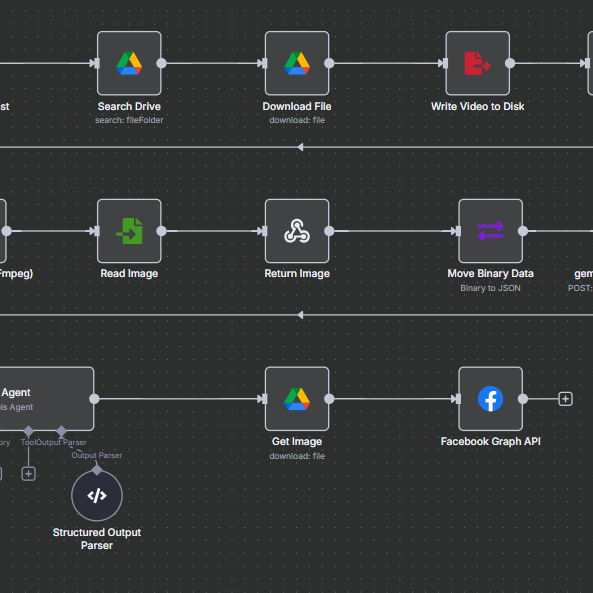
Task: Open the Facebook Graph API node
Action: [491, 399]
